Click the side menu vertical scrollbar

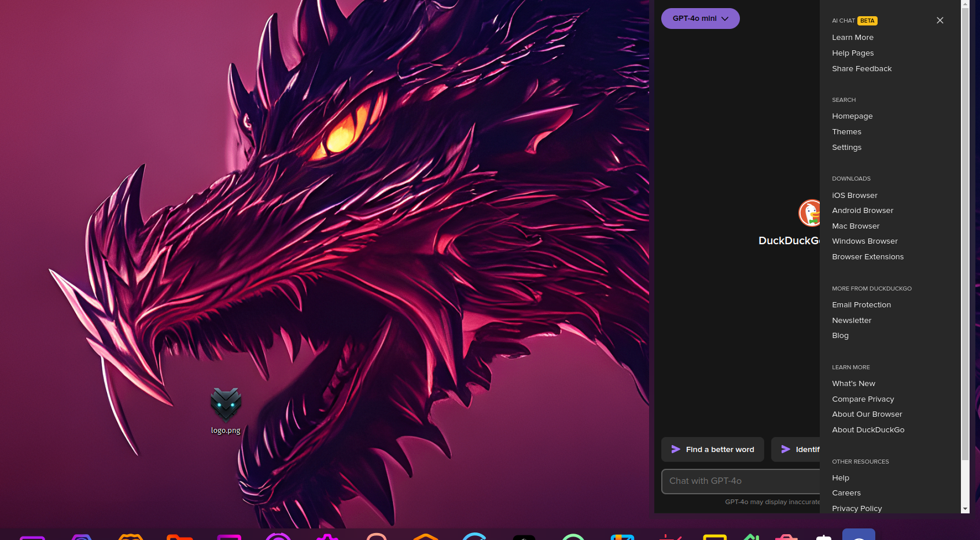click(x=965, y=234)
